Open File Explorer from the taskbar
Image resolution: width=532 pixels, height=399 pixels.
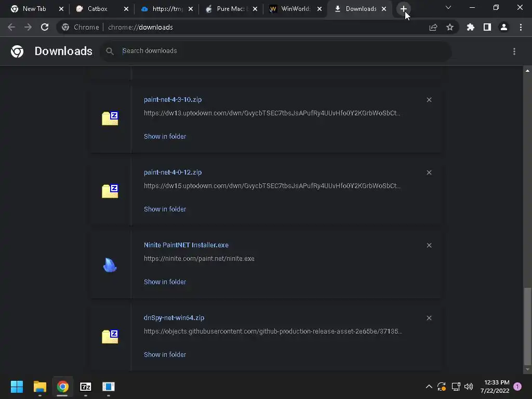pyautogui.click(x=39, y=387)
